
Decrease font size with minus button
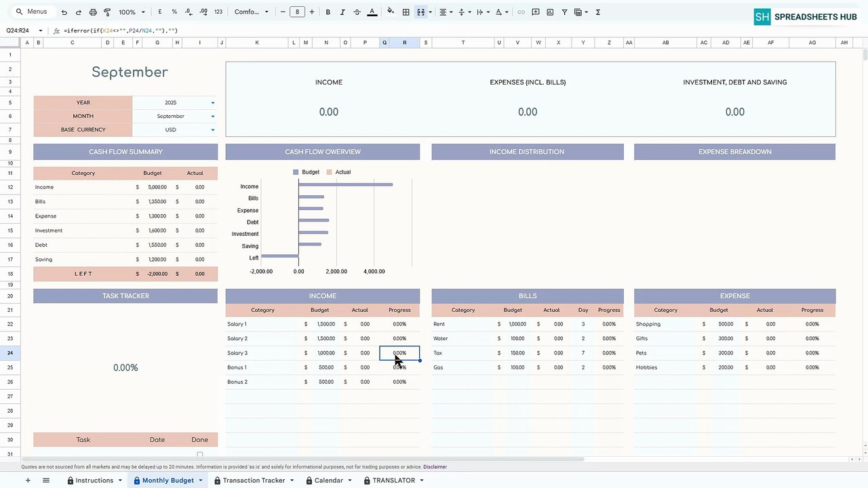pos(283,12)
